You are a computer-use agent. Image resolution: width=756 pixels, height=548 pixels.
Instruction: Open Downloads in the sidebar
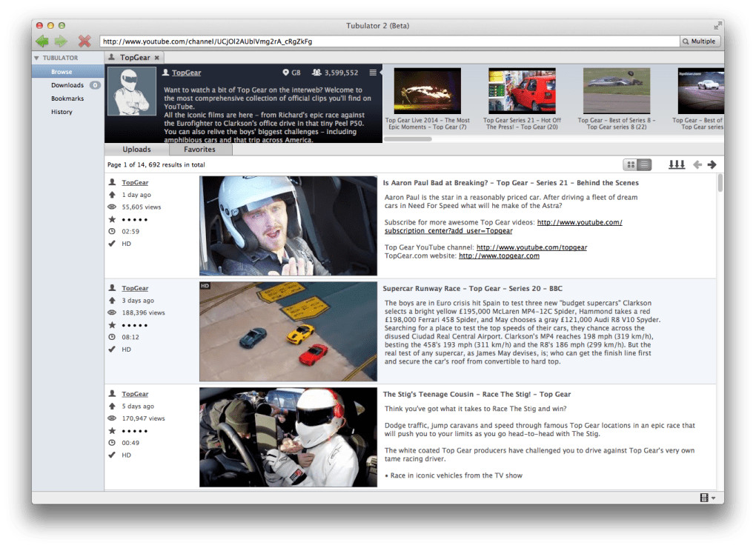(68, 85)
